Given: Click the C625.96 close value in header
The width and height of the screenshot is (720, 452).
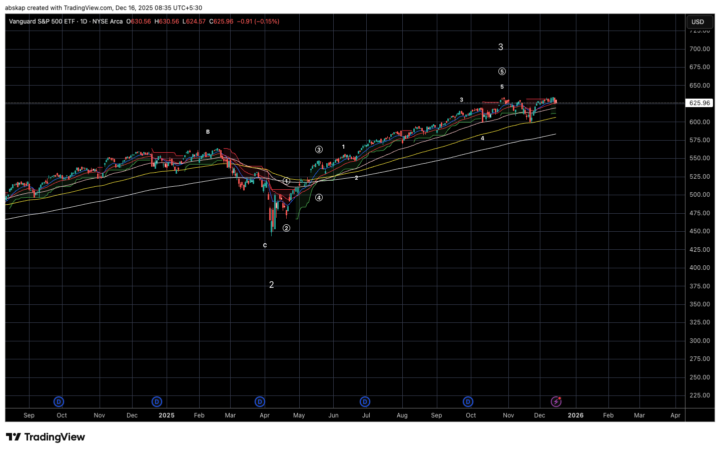Looking at the screenshot, I should 221,22.
